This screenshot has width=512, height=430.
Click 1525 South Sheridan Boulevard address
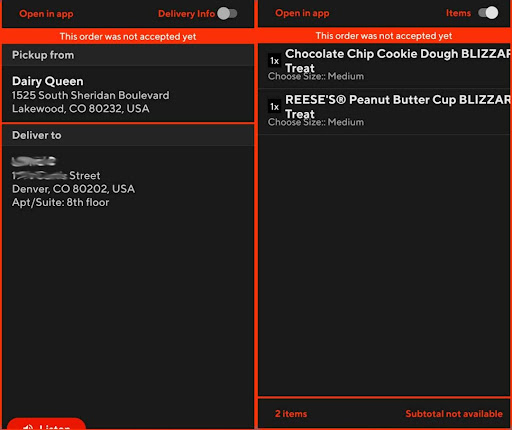[x=91, y=95]
